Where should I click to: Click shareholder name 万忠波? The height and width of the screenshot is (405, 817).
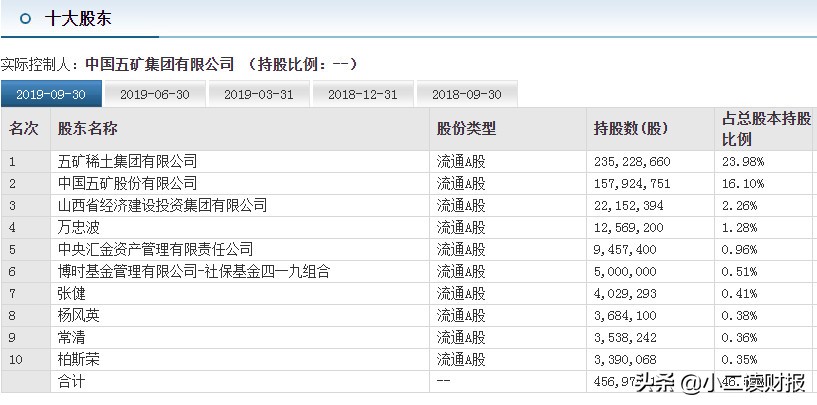(x=78, y=228)
